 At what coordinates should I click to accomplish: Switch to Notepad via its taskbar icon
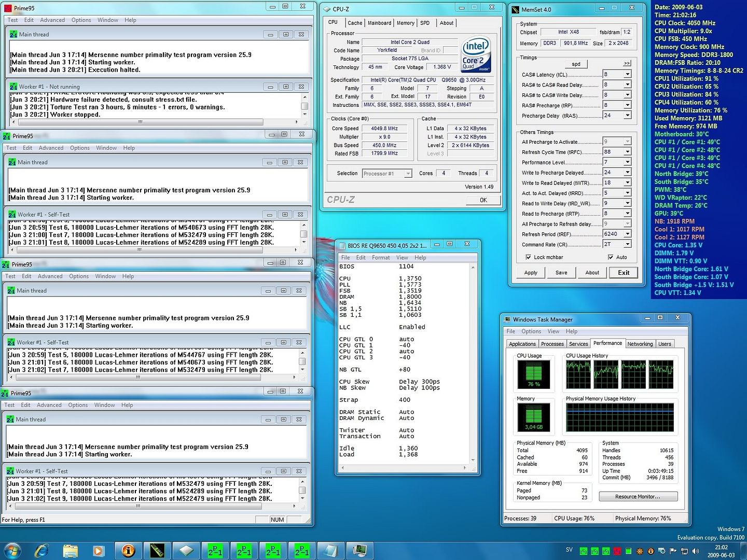(x=330, y=550)
